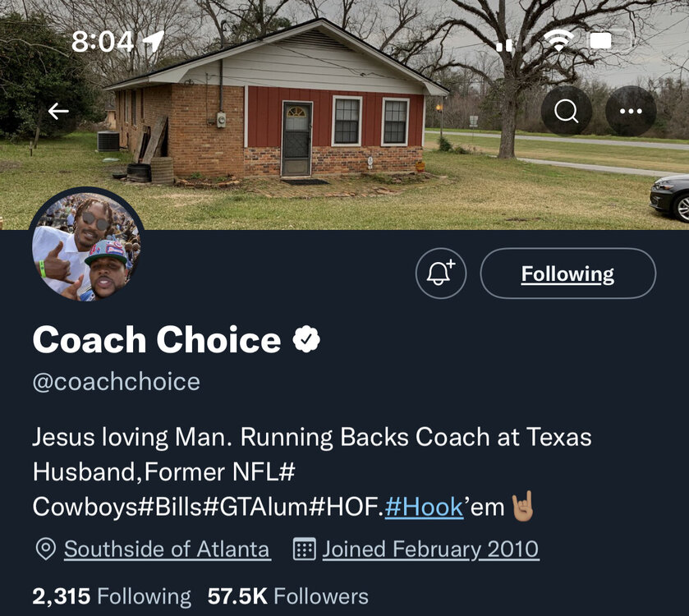Viewport: 689px width, 616px height.
Task: Tap the calendar icon beside join date
Action: coord(305,549)
